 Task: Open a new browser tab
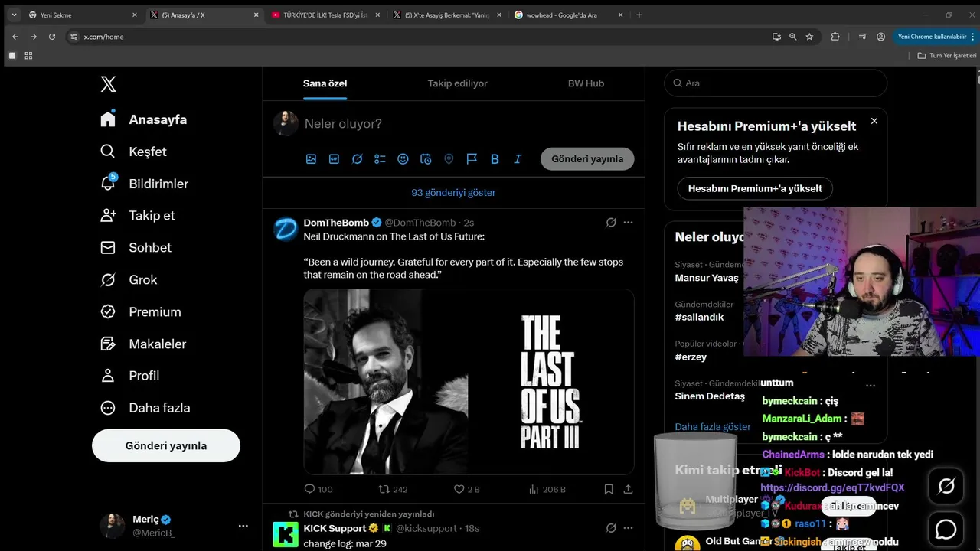click(x=639, y=15)
